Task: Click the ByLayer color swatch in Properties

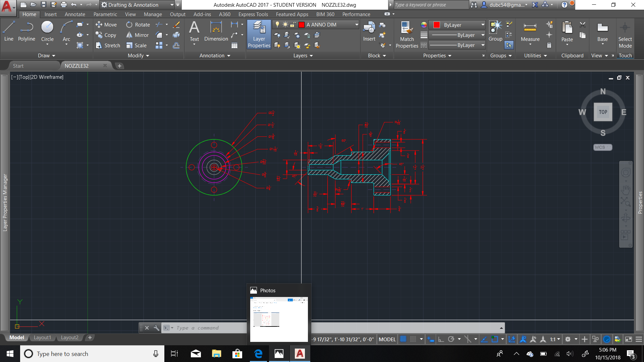Action: [x=437, y=24]
